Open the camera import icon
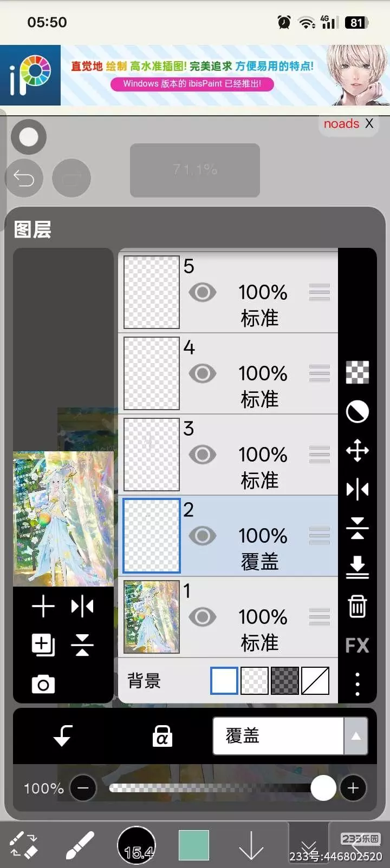 43,685
